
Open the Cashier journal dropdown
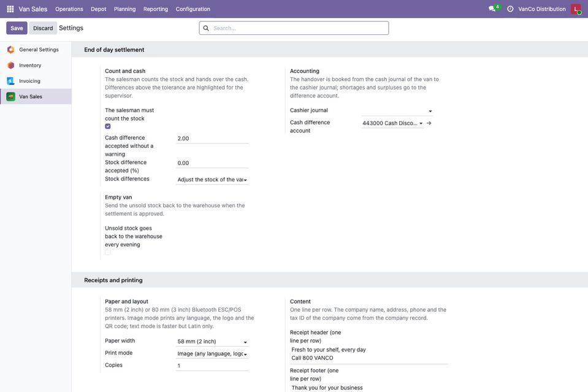point(397,110)
